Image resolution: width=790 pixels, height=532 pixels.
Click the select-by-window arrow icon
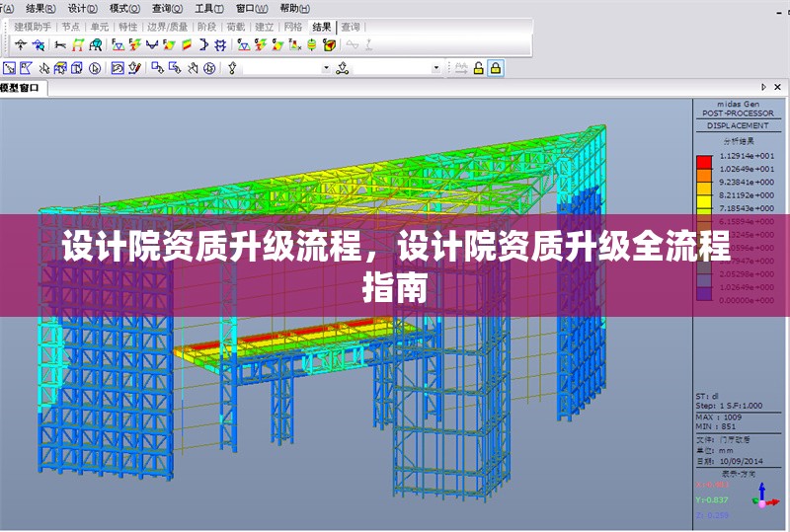[x=9, y=68]
